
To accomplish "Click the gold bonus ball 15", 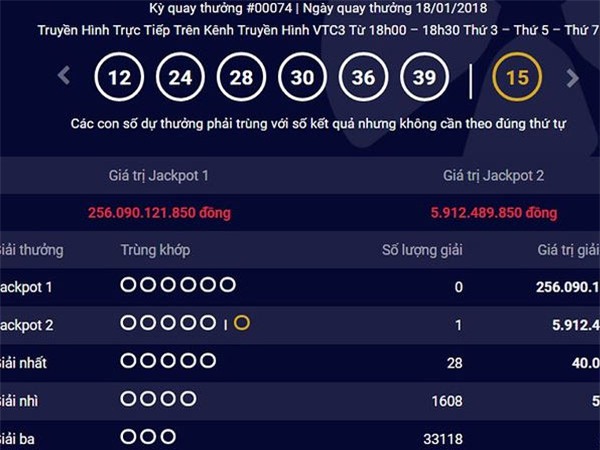I will click(516, 77).
